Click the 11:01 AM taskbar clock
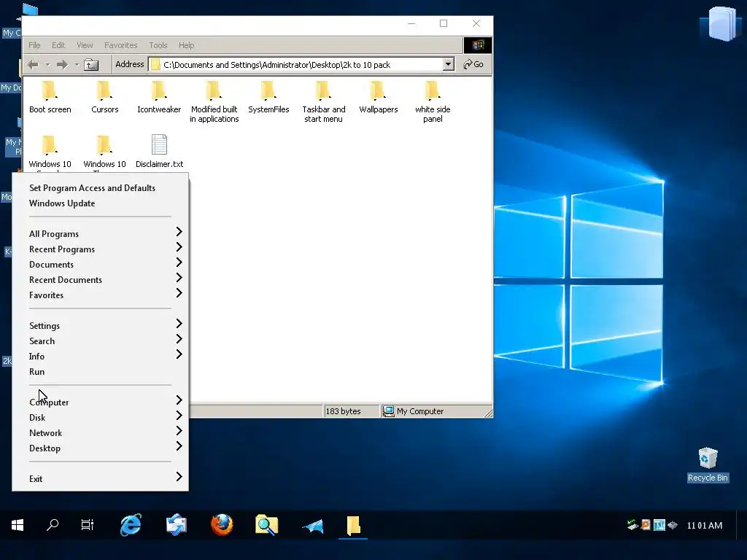Image resolution: width=747 pixels, height=560 pixels. tap(705, 525)
